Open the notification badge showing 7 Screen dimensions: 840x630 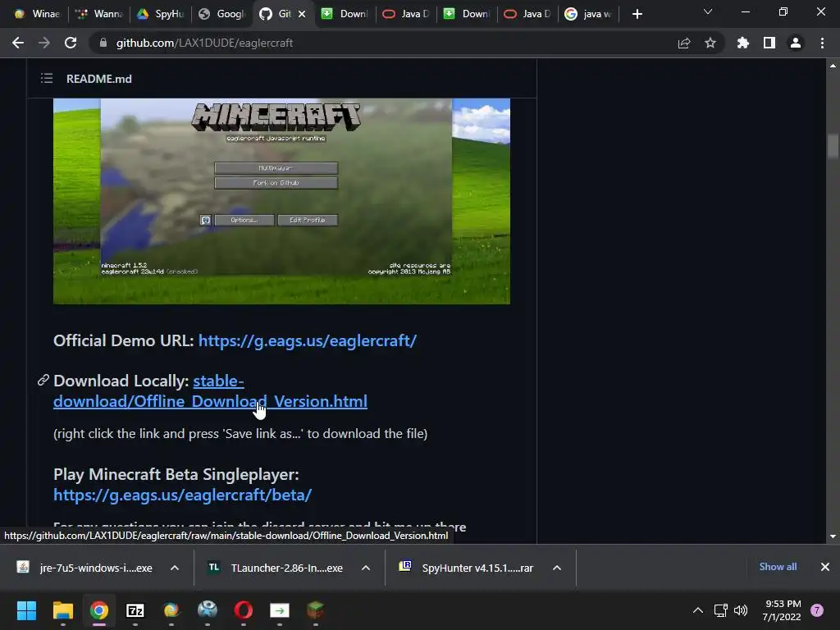tap(817, 610)
